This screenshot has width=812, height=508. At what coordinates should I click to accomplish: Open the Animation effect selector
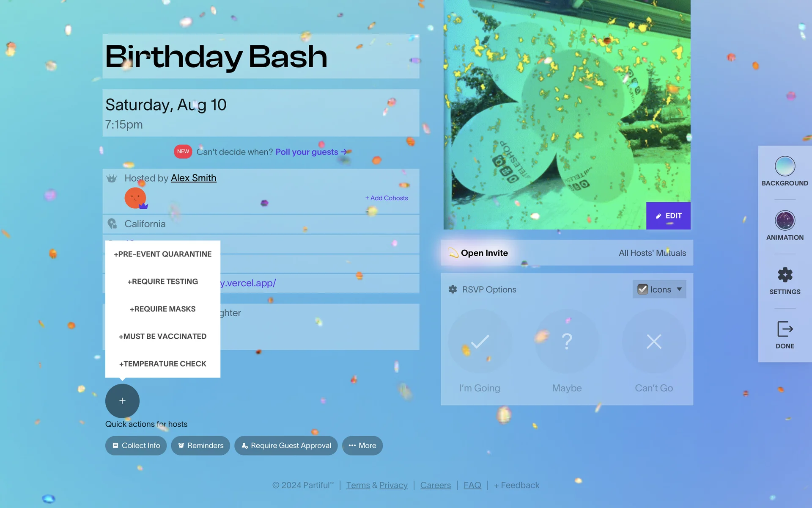pos(785,221)
